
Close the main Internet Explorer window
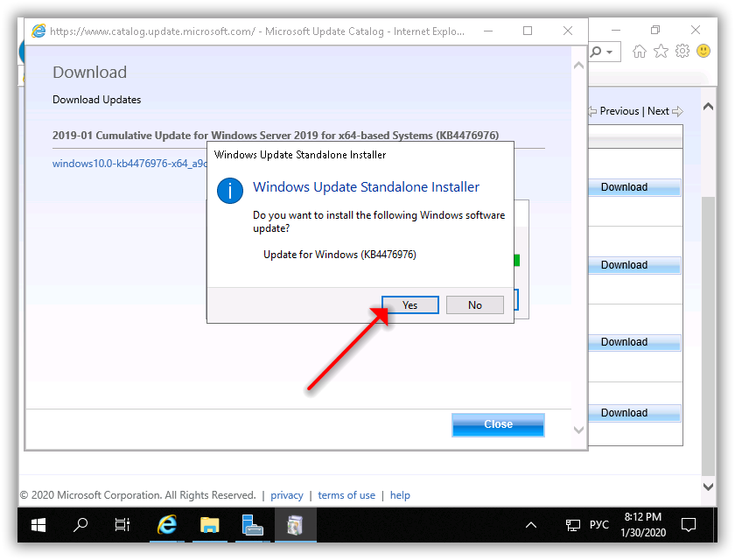(696, 30)
